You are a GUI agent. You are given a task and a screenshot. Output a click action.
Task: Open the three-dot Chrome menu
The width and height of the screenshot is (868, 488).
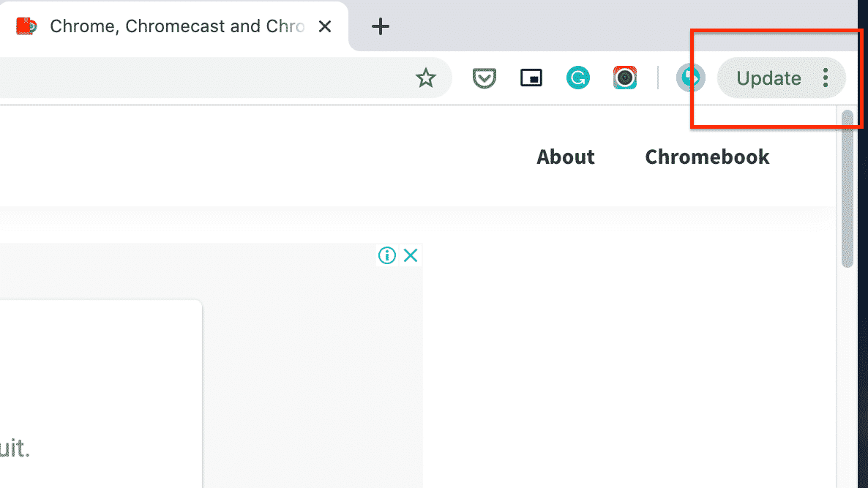(x=826, y=78)
